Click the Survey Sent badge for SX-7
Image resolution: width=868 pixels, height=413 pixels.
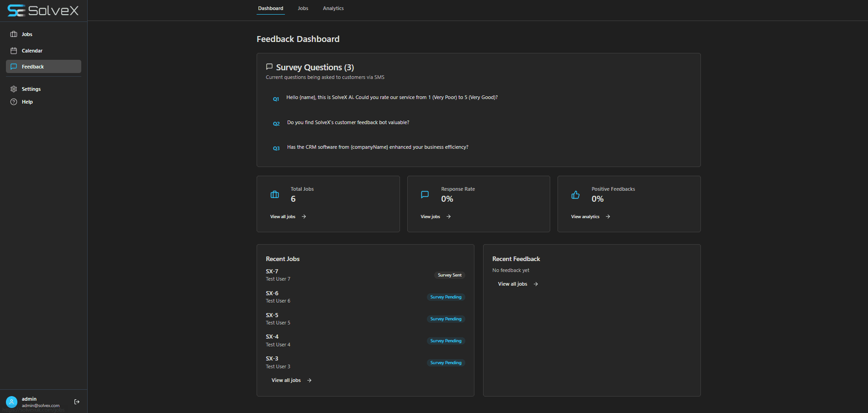(450, 275)
